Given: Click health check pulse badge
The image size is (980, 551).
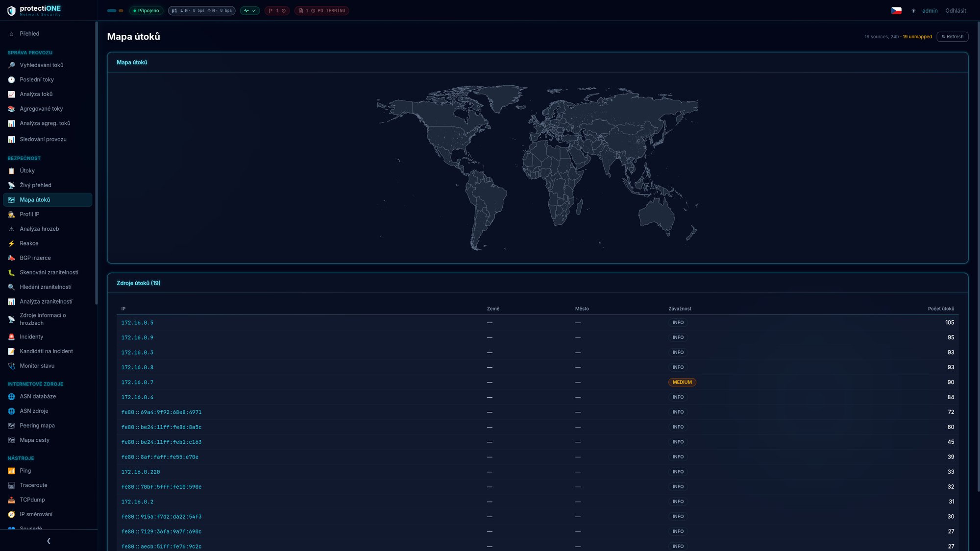Looking at the screenshot, I should [x=250, y=11].
